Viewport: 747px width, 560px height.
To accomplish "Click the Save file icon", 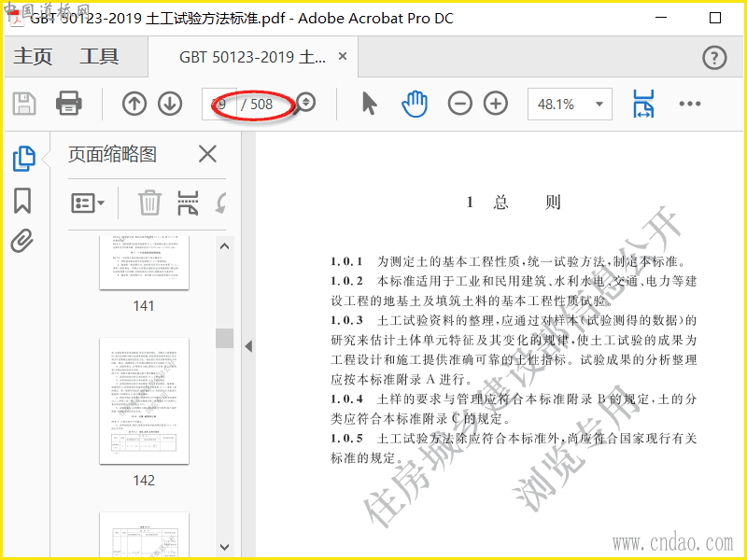I will (x=24, y=104).
